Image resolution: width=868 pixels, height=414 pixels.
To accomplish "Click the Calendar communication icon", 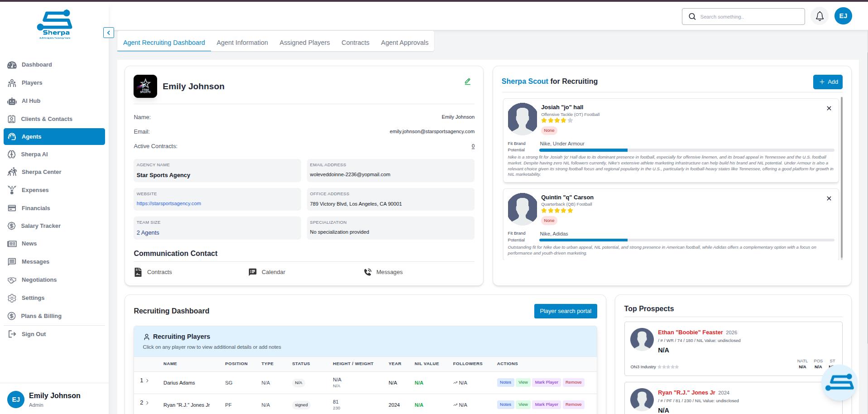I will pos(253,272).
